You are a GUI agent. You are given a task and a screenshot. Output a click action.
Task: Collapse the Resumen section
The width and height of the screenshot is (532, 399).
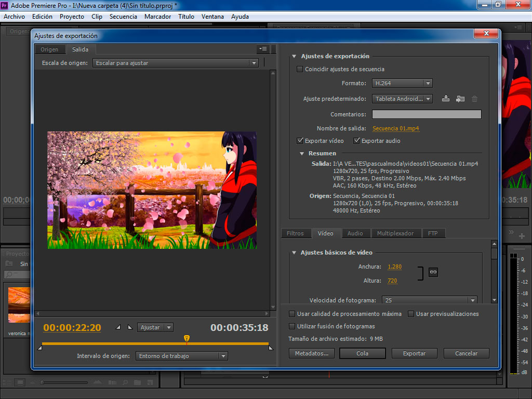[x=302, y=154]
